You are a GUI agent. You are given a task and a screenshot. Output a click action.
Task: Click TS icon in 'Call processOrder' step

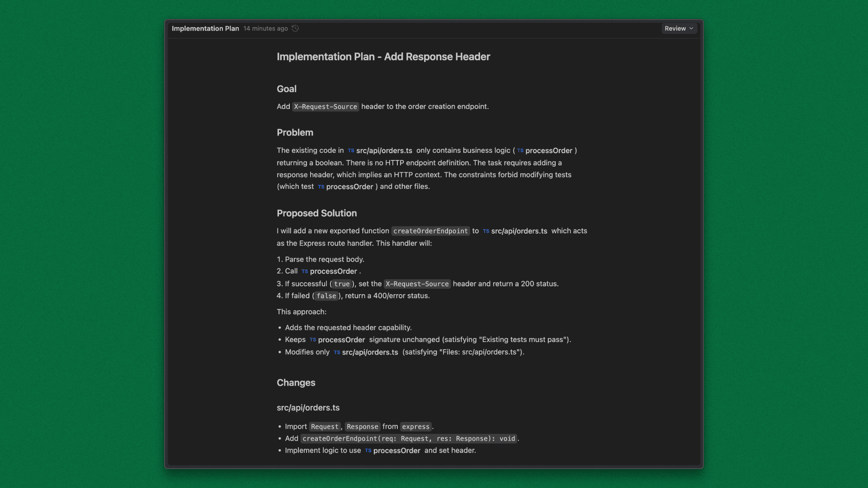click(305, 272)
